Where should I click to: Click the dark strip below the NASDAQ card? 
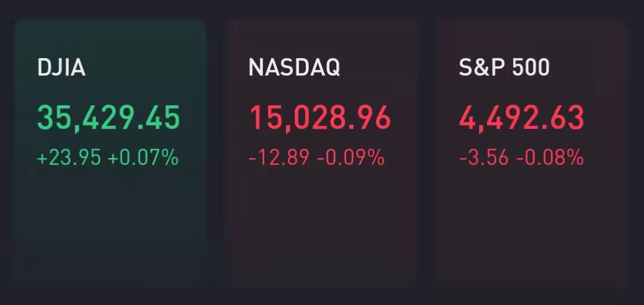[x=321, y=296]
